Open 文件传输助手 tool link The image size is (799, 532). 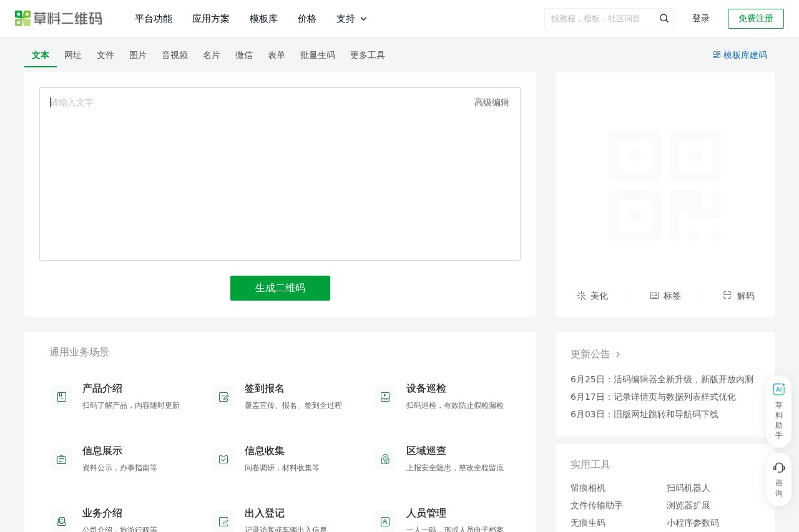(597, 505)
